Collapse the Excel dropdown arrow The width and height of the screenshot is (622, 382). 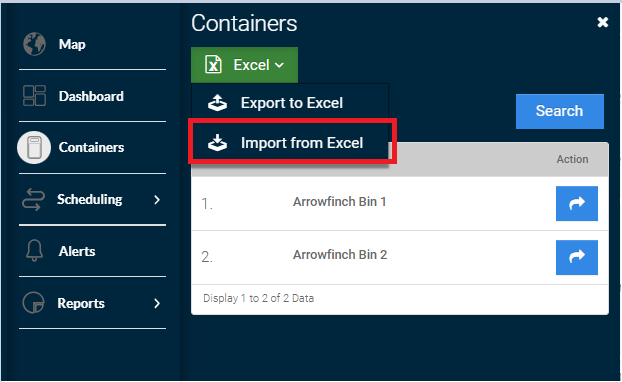click(279, 65)
